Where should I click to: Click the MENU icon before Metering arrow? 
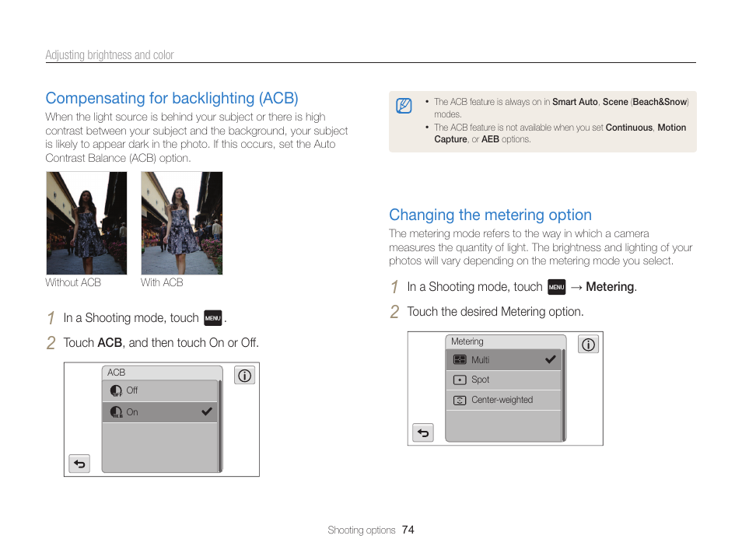coord(557,287)
